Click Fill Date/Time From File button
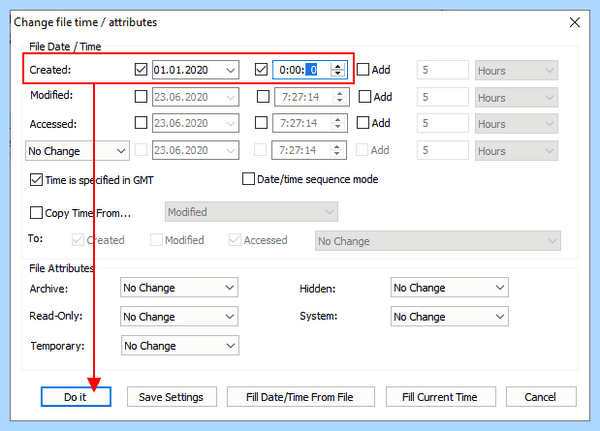Viewport: 600px width, 431px height. [300, 397]
